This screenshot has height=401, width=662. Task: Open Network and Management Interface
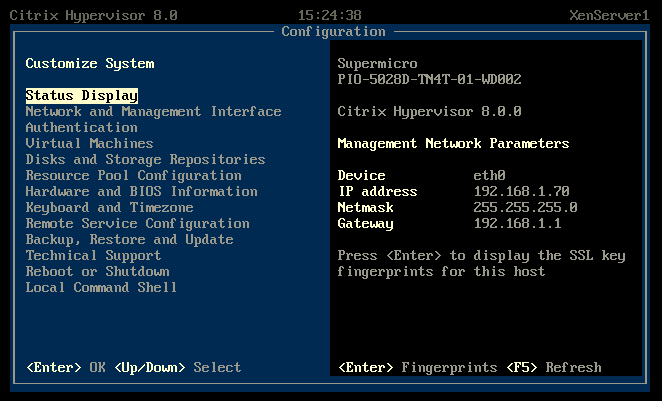click(x=153, y=111)
